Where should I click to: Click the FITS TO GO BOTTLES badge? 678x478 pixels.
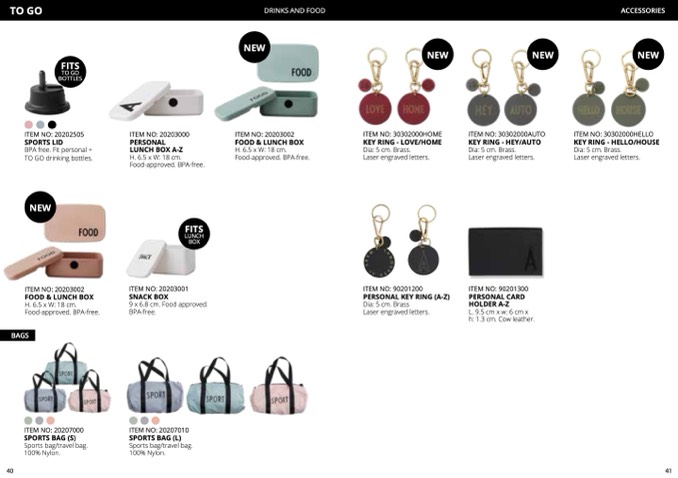pos(70,72)
